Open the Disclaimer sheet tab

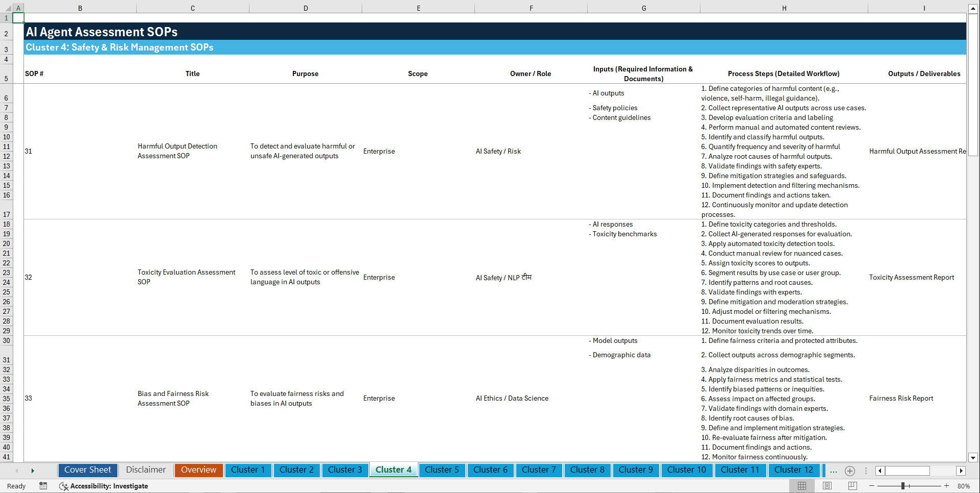tap(145, 470)
